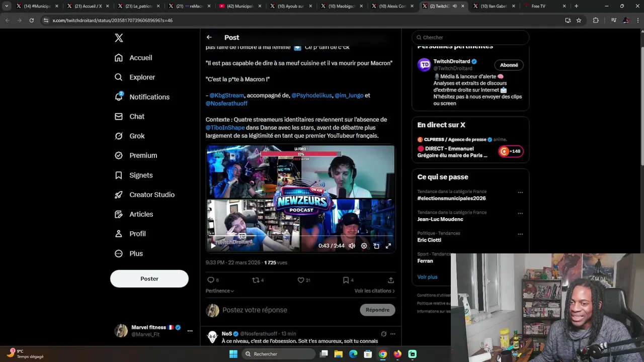This screenshot has width=644, height=362.
Task: Open Grok action on NoS reply
Action: pyautogui.click(x=383, y=334)
